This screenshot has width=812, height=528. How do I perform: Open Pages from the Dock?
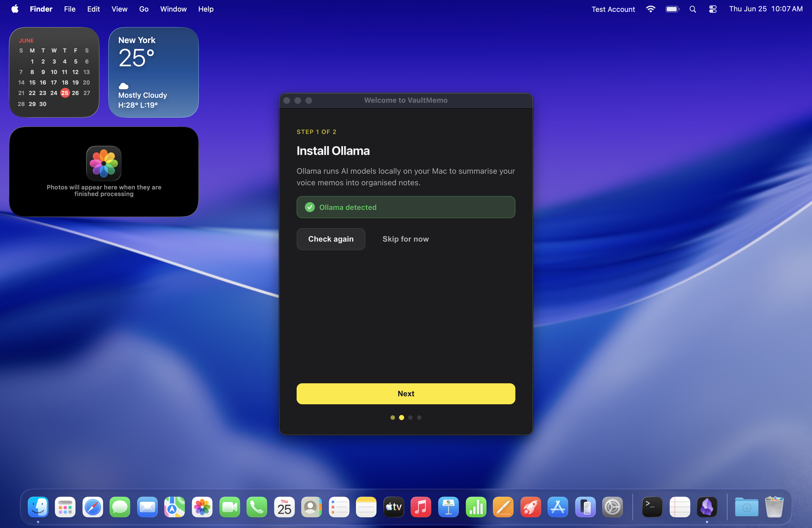503,507
